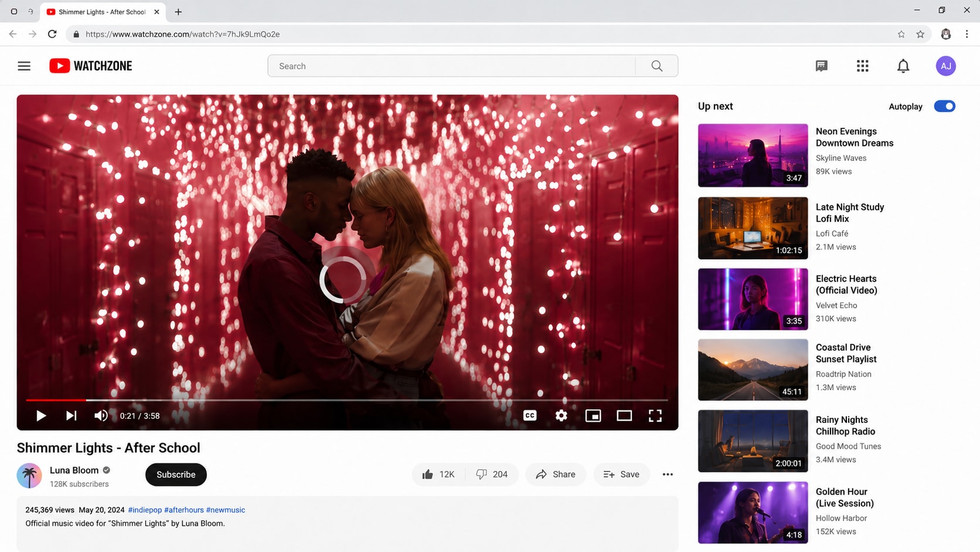
Task: Click the Coastal Drive Sunset Playlist title
Action: 846,353
